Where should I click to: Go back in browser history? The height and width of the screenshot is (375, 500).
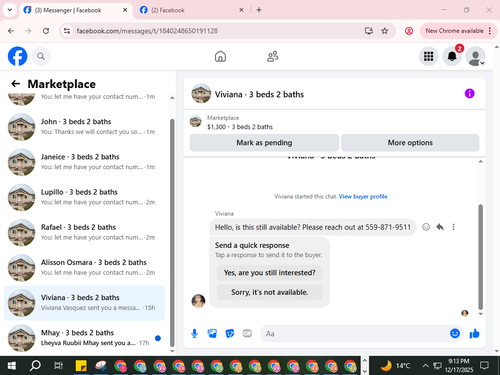pyautogui.click(x=11, y=31)
